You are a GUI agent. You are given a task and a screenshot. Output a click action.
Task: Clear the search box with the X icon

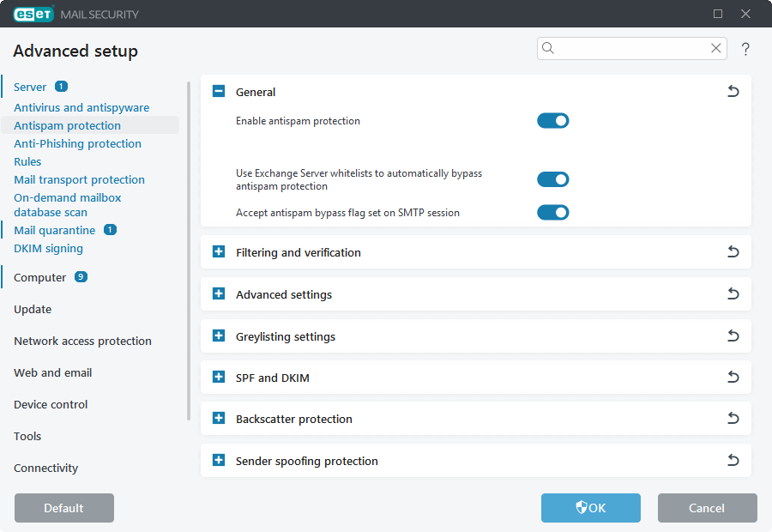[x=715, y=48]
